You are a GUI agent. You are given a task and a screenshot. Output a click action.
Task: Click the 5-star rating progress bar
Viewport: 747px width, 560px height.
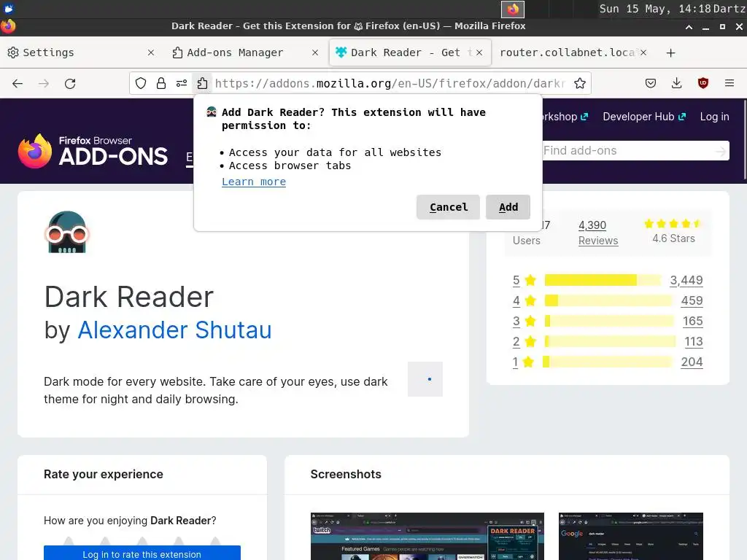(x=603, y=280)
